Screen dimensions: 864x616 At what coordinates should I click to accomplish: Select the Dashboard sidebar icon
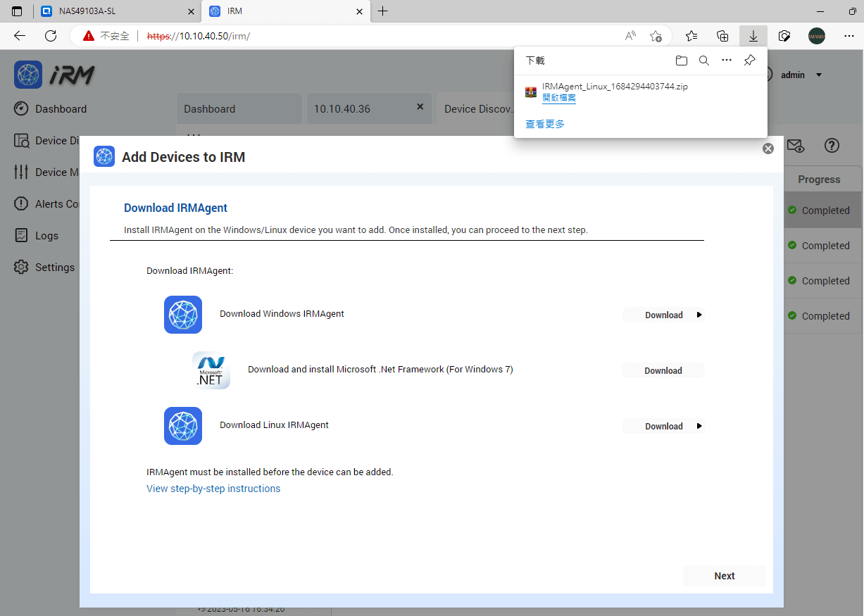pos(20,108)
